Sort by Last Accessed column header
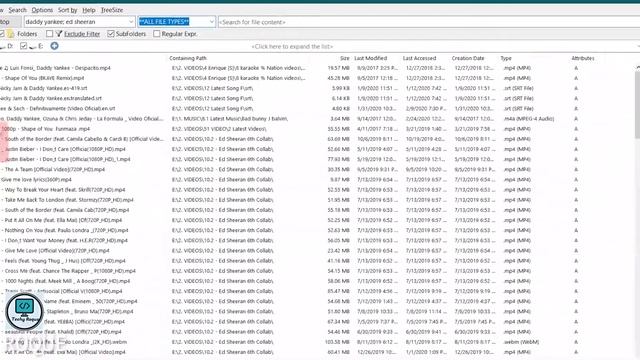The width and height of the screenshot is (640, 360). (x=419, y=58)
